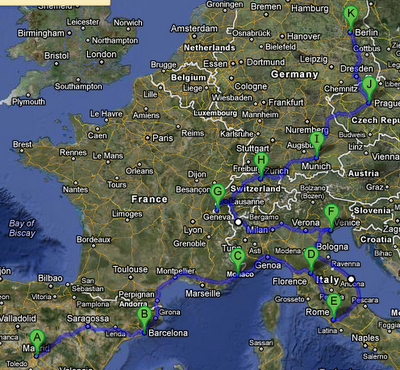This screenshot has width=400, height=370.
Task: Click the Bordeaux city label
Action: coord(93,239)
